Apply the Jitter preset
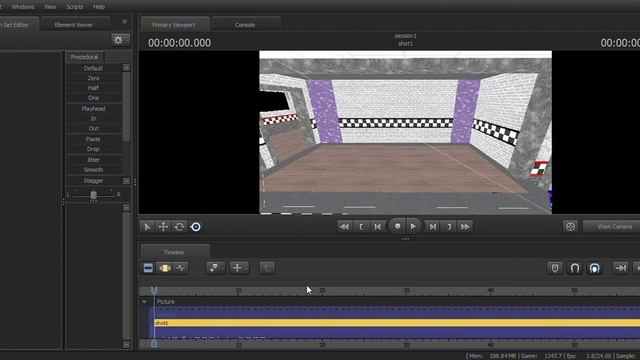 coord(93,160)
